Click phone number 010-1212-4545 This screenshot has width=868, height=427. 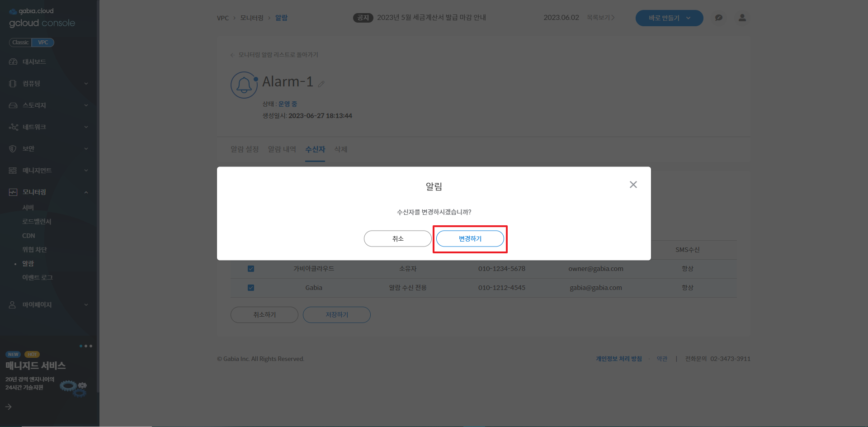pos(501,288)
